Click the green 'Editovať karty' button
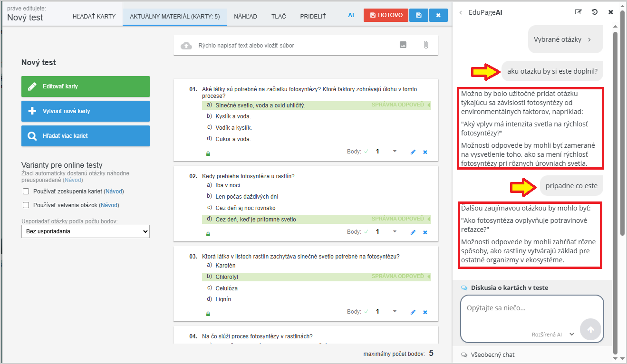The image size is (627, 364). [86, 86]
